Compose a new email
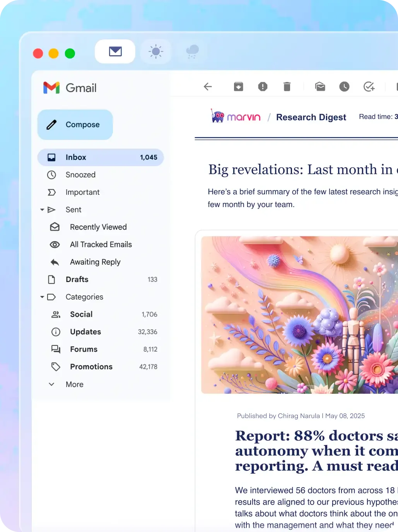The width and height of the screenshot is (398, 532). tap(75, 125)
